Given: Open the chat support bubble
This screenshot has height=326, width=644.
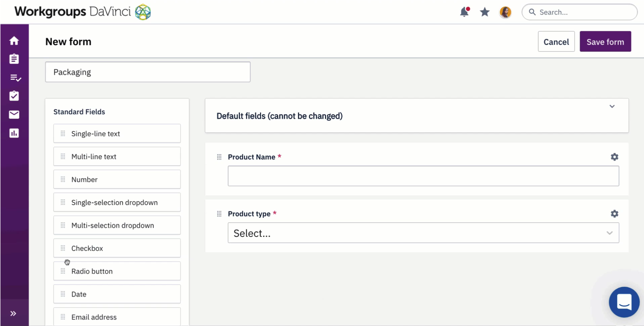Looking at the screenshot, I should click(x=624, y=302).
